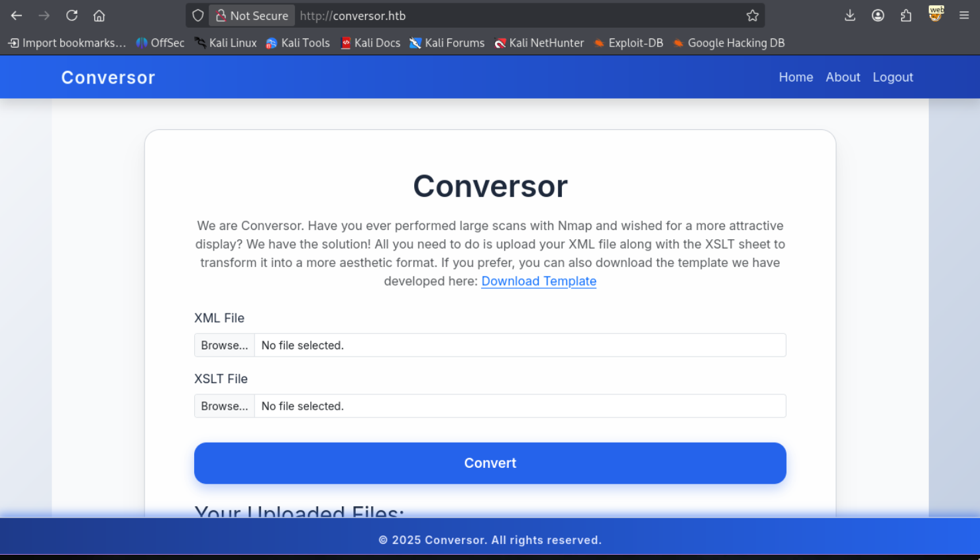Select Home in the navigation bar

coord(796,77)
